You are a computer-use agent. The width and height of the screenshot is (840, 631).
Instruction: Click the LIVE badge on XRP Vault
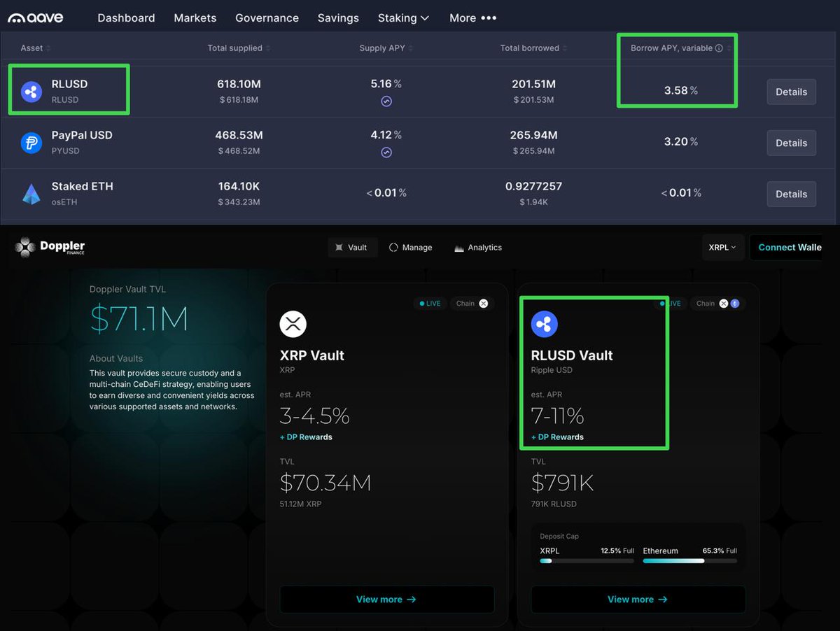click(x=430, y=304)
